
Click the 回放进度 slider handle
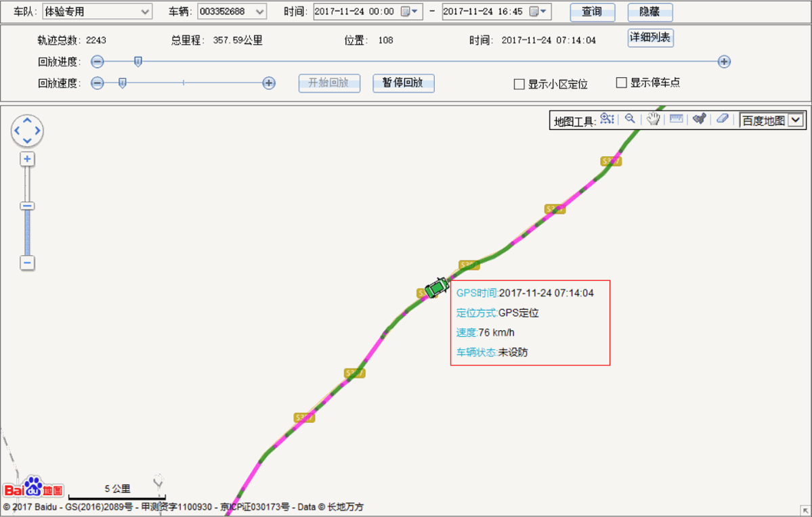pos(138,62)
